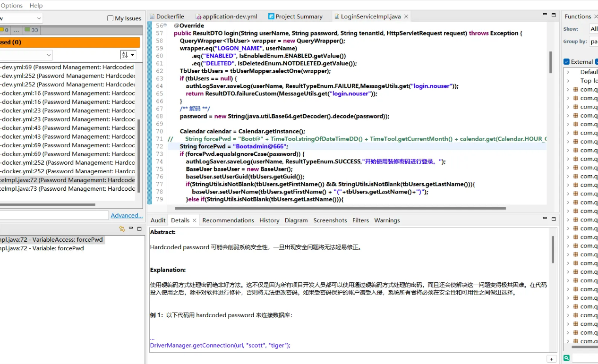Click the orange issue group header bar
The image size is (598, 364).
[71, 42]
